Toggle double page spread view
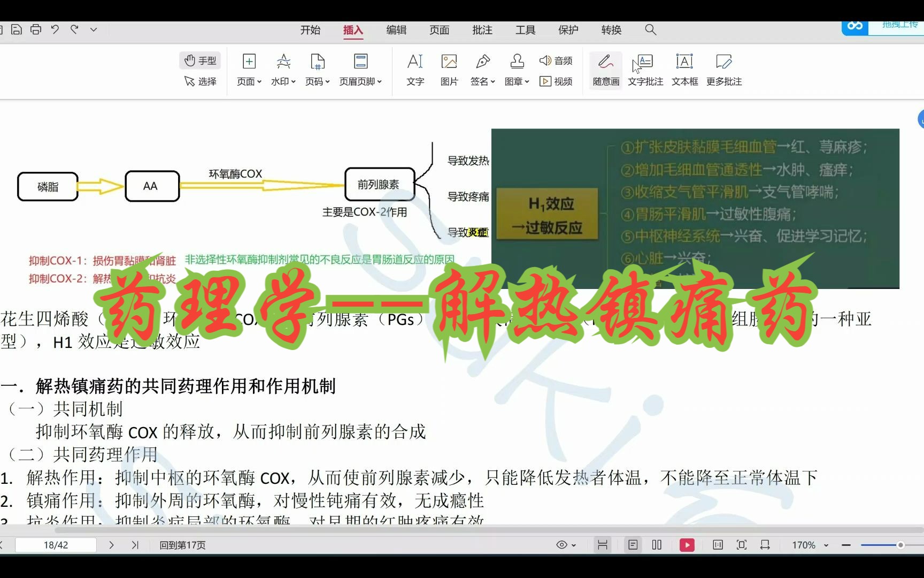The width and height of the screenshot is (924, 578). pos(656,544)
